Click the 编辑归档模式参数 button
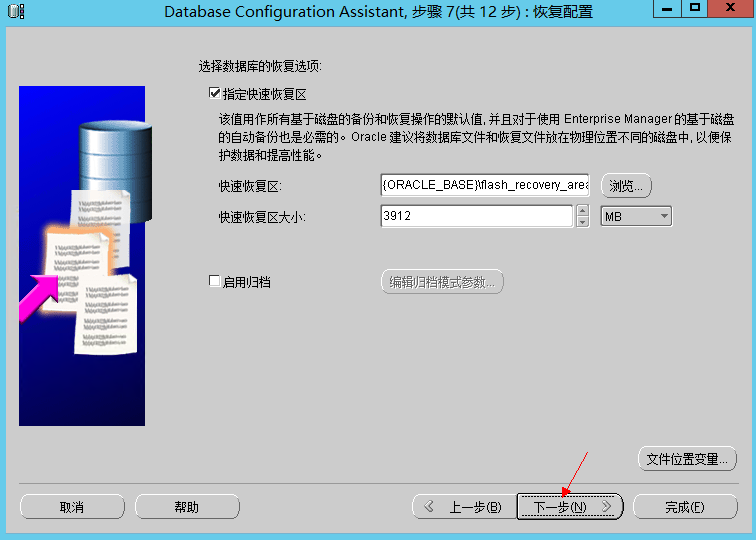The image size is (756, 540). pyautogui.click(x=441, y=282)
